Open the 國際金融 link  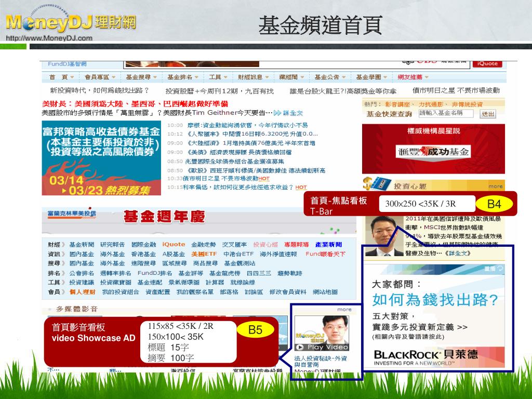click(143, 245)
